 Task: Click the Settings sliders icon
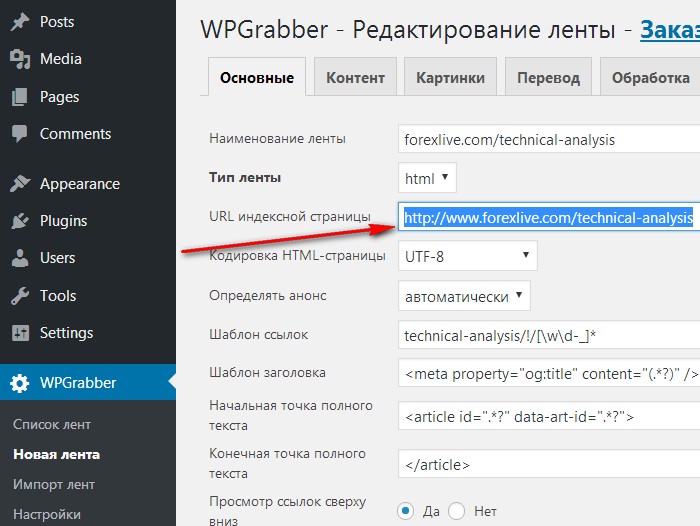[x=20, y=333]
